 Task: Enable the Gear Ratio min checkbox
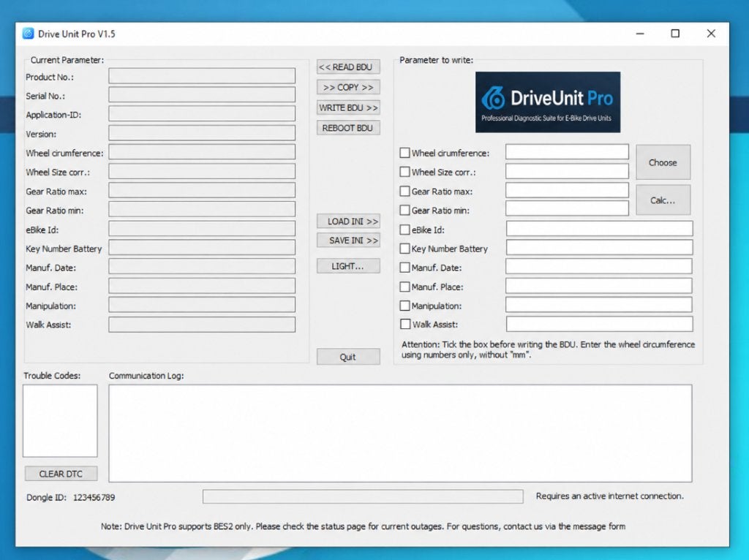pos(404,210)
